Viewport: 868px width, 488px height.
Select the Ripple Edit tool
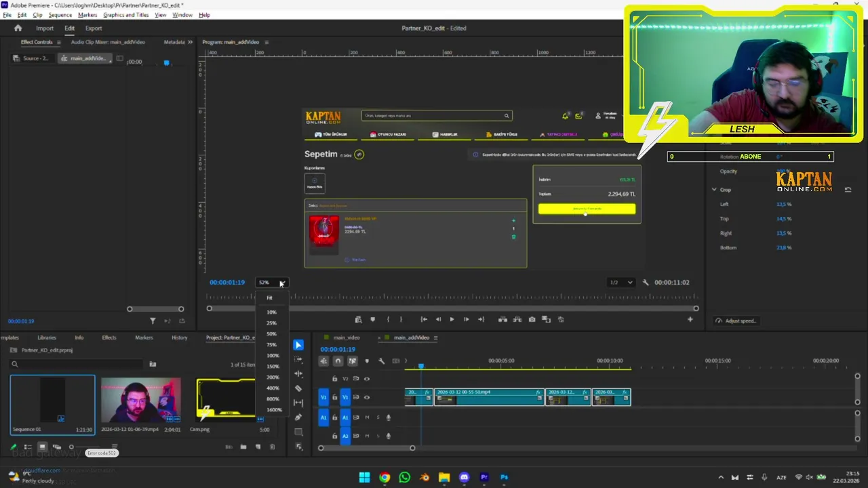pyautogui.click(x=298, y=374)
